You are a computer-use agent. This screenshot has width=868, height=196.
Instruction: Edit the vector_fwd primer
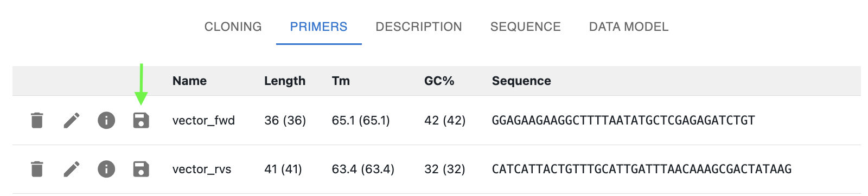pos(72,120)
